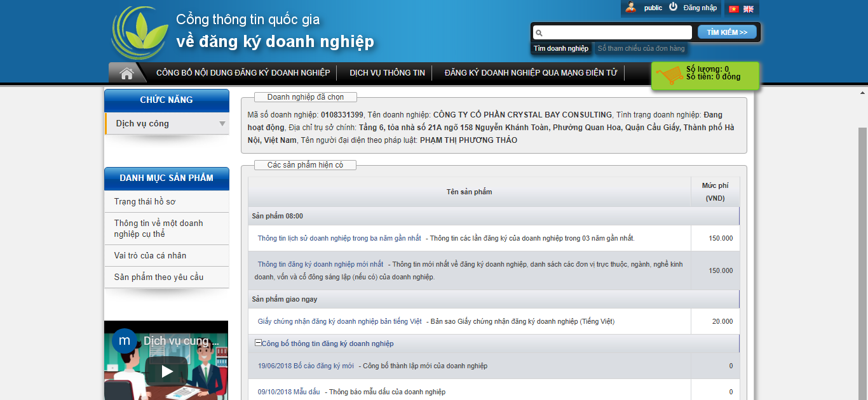Select Thông tin lịch sử doanh nghiệp product
868x400 pixels.
339,238
